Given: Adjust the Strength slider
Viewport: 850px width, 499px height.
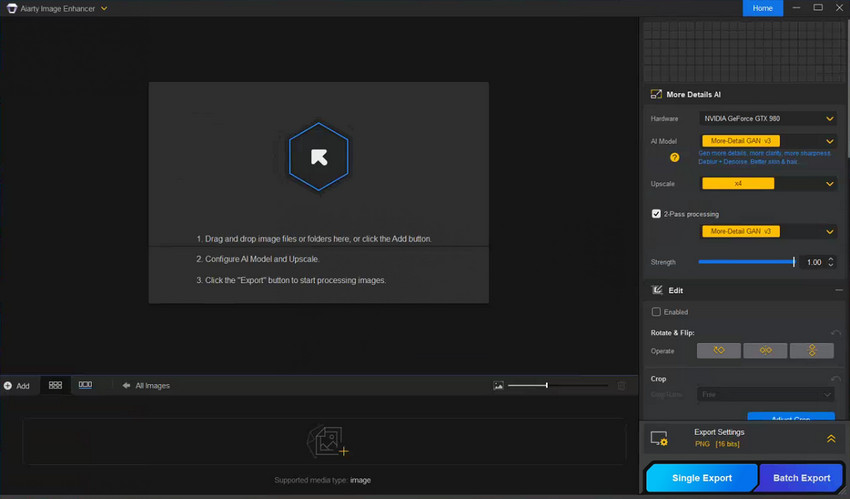Looking at the screenshot, I should click(x=746, y=262).
